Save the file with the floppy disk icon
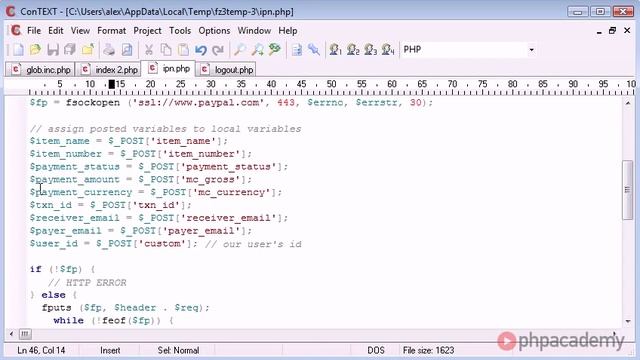640x360 pixels. point(53,50)
